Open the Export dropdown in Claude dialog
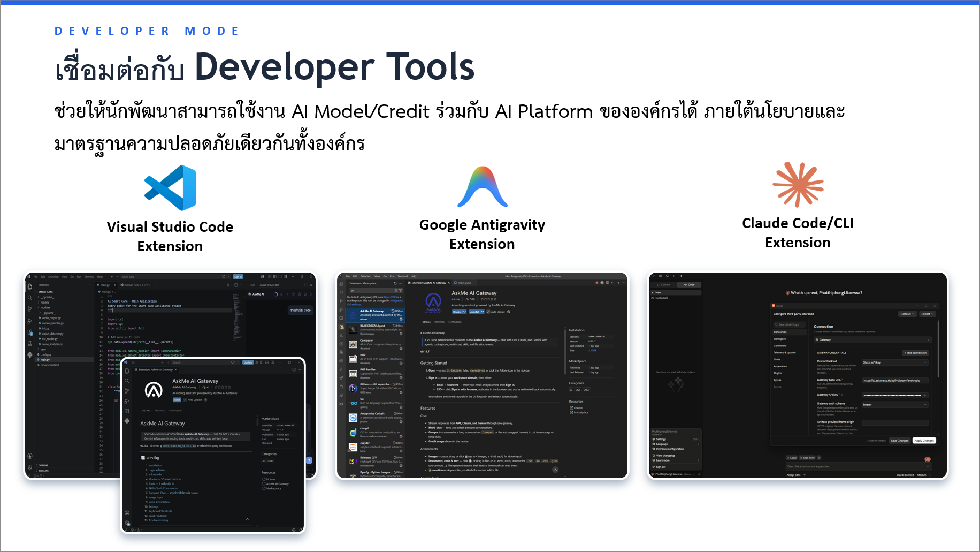Image resolution: width=980 pixels, height=552 pixels. (x=928, y=314)
